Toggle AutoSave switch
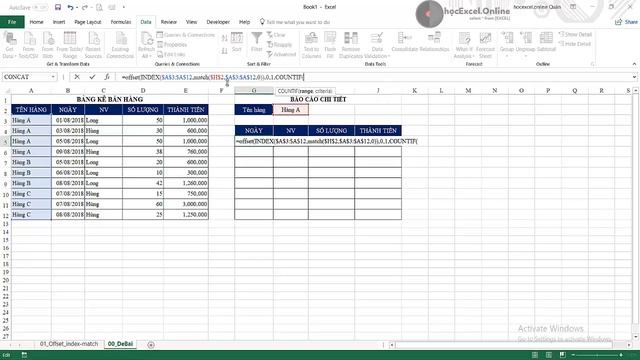 (40, 7)
